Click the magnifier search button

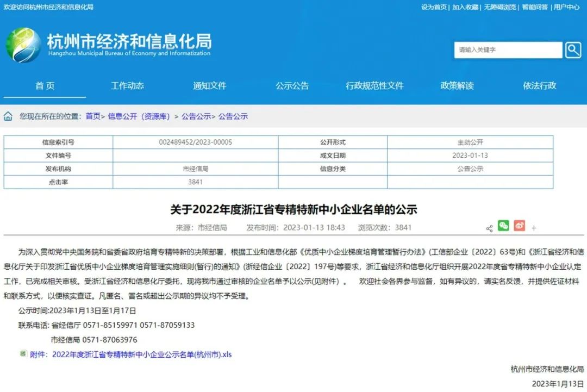(573, 50)
